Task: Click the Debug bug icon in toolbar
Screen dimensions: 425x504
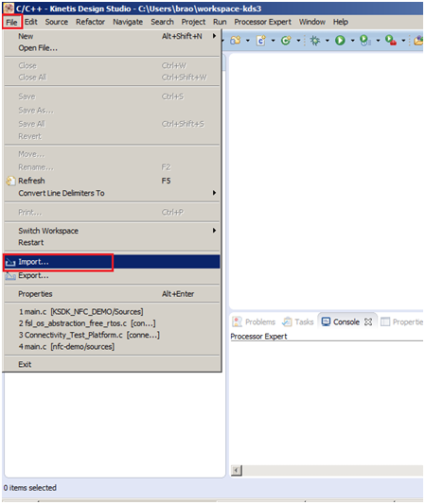Action: click(314, 40)
